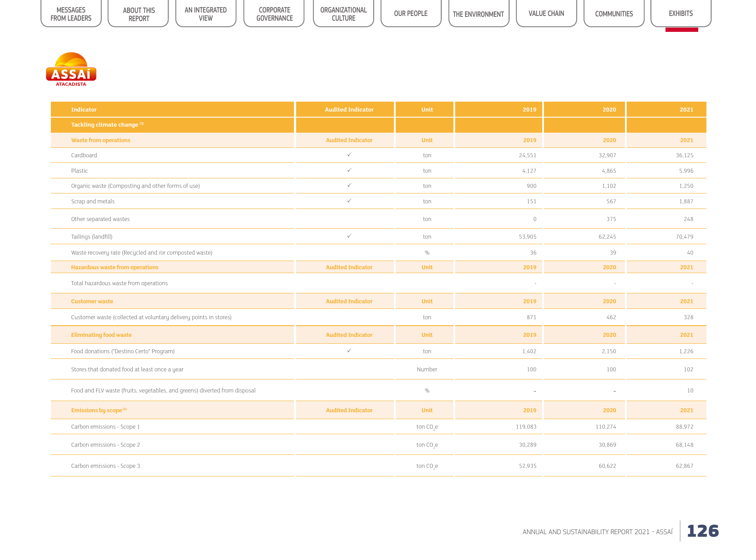
Task: Click the Assaí Atacadista logo
Action: click(71, 69)
